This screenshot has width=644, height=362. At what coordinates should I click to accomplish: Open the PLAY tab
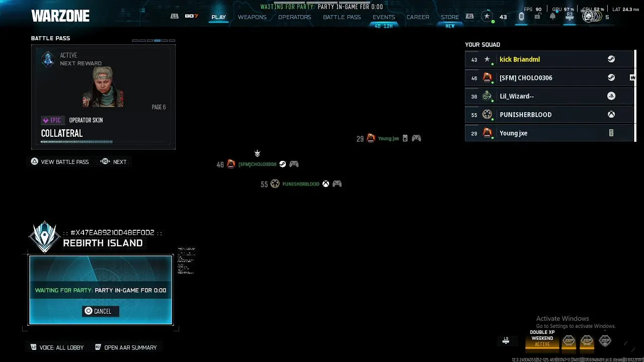click(218, 17)
